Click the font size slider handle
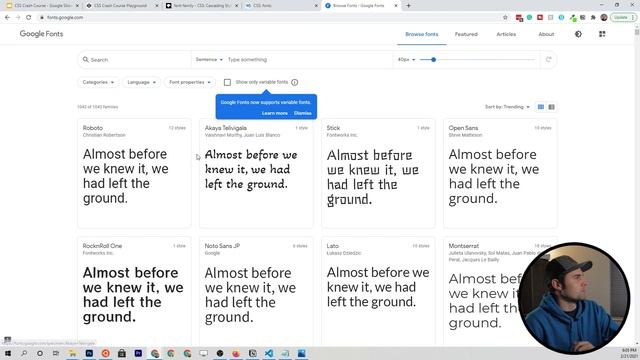The image size is (640, 360). tap(433, 60)
